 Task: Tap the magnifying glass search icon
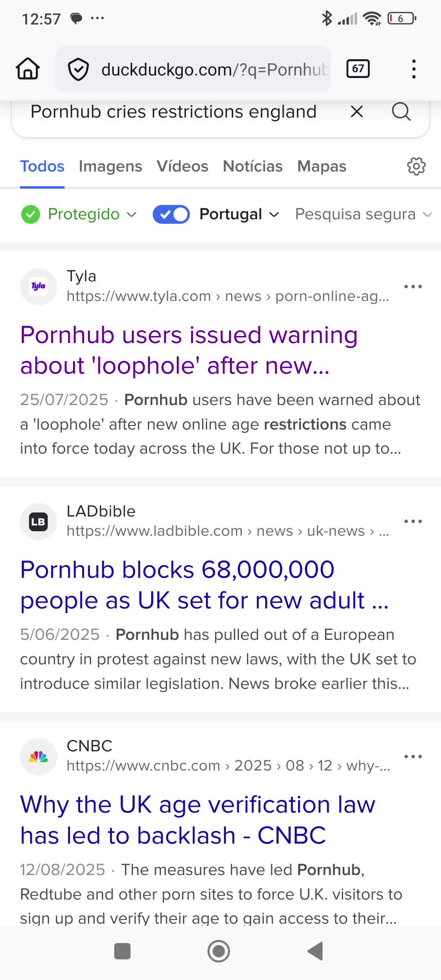(401, 111)
